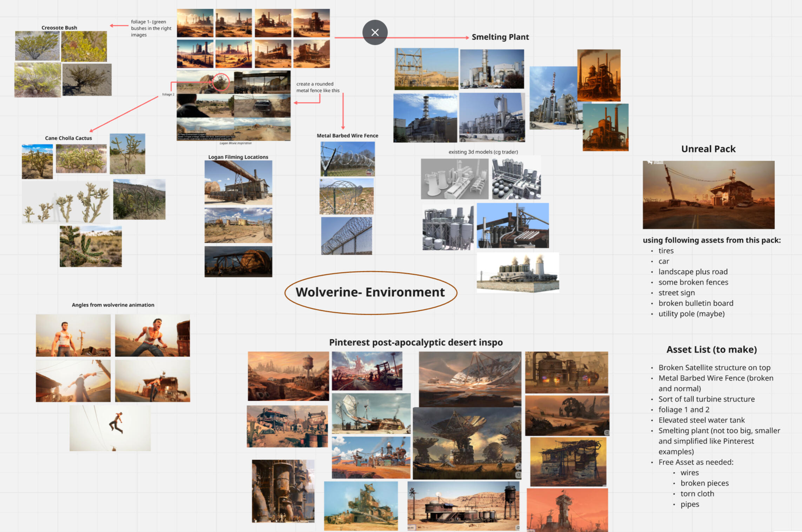Select the Wolverine- Environment ellipse title
Screen dimensions: 802x532
click(370, 292)
